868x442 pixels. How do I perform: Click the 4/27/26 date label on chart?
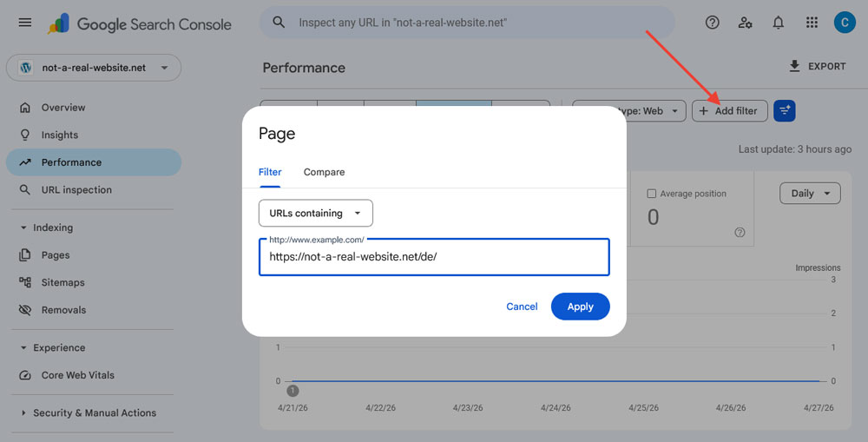819,407
